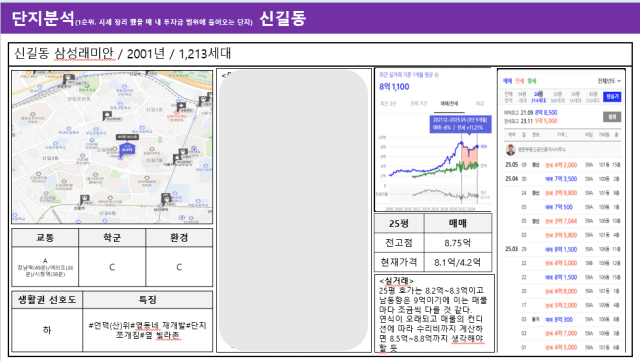Click the info icon beside the 5-month average label

tap(436, 75)
